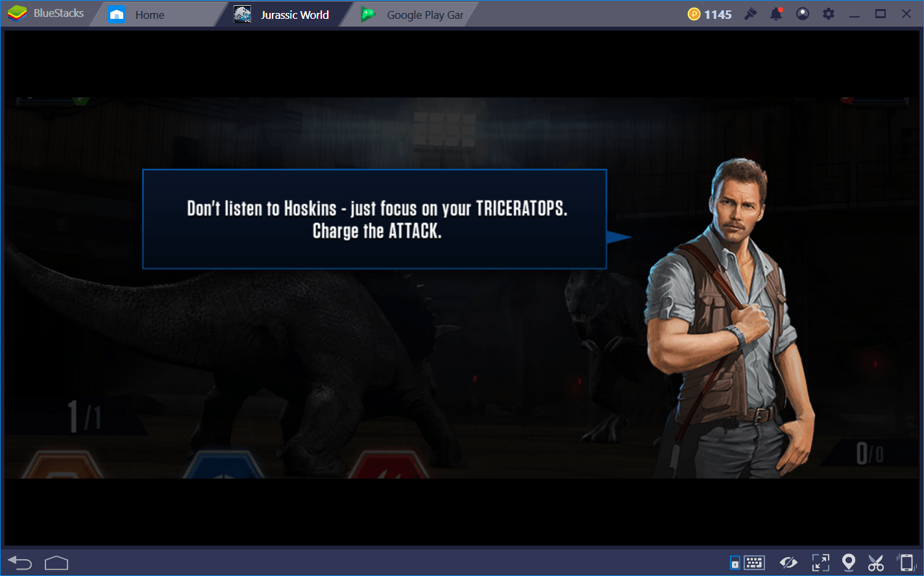Click the Owen character portrait
The height and width of the screenshot is (576, 924).
click(x=729, y=318)
